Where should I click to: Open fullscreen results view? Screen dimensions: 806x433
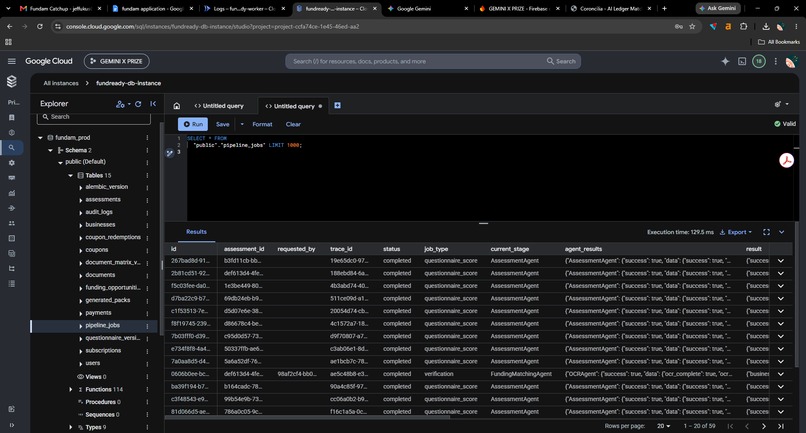click(x=766, y=232)
